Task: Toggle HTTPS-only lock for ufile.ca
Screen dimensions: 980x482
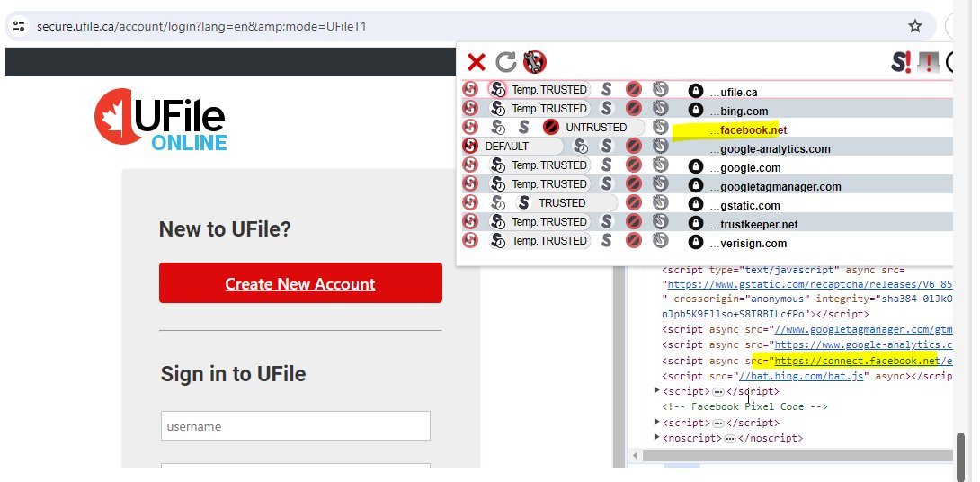Action: point(696,92)
